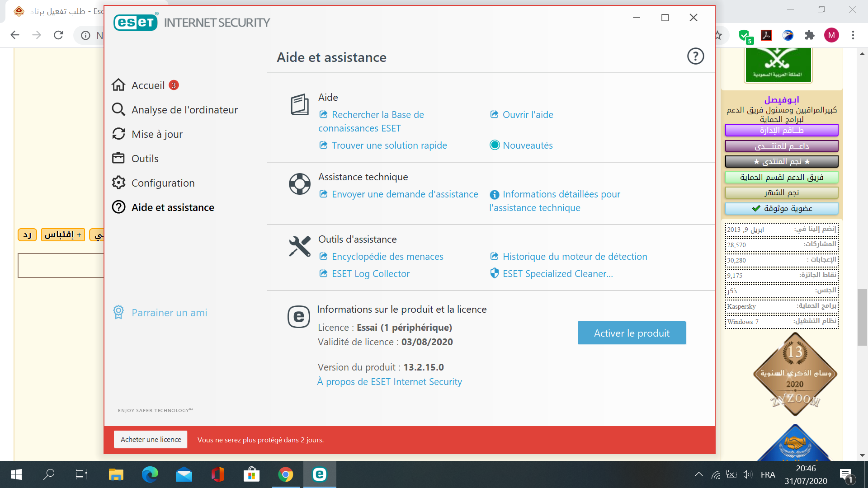The height and width of the screenshot is (488, 868).
Task: Click the Acheter une licence button
Action: point(151,439)
